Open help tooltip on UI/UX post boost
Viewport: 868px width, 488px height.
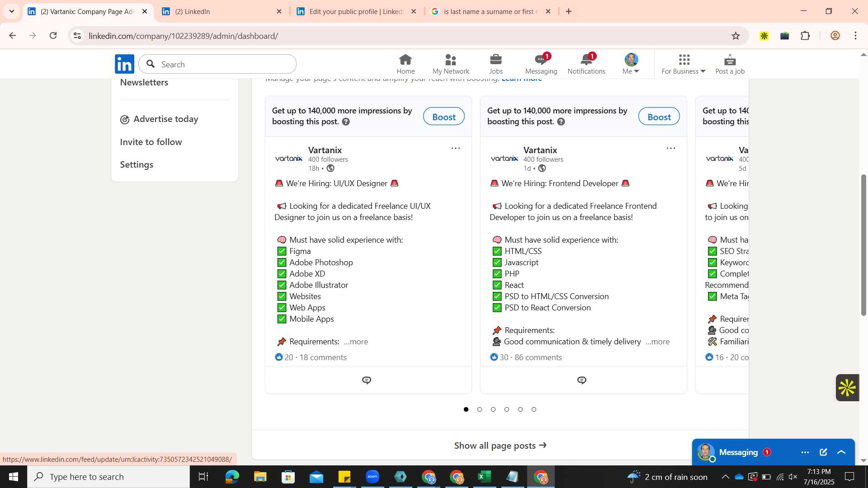click(346, 122)
